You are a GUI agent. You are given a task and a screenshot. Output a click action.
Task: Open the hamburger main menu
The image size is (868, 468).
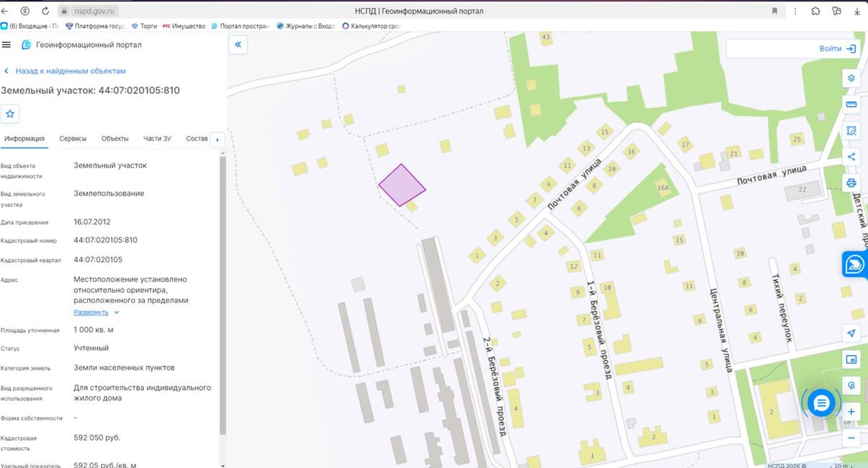pos(7,45)
